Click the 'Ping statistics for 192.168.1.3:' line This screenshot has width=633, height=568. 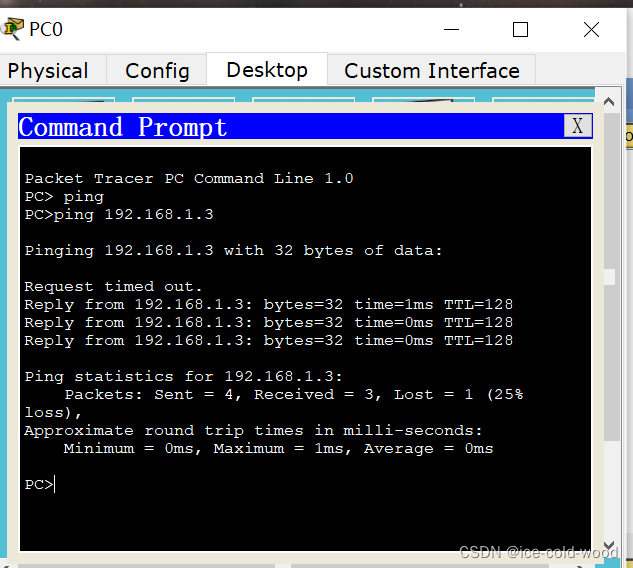pyautogui.click(x=183, y=377)
